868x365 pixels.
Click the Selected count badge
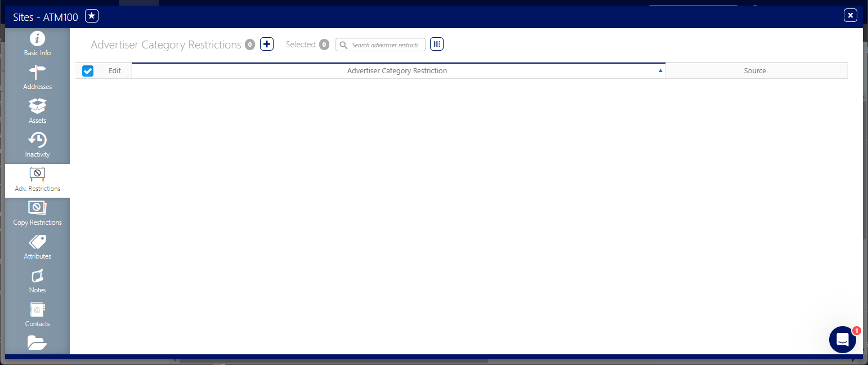pyautogui.click(x=324, y=44)
